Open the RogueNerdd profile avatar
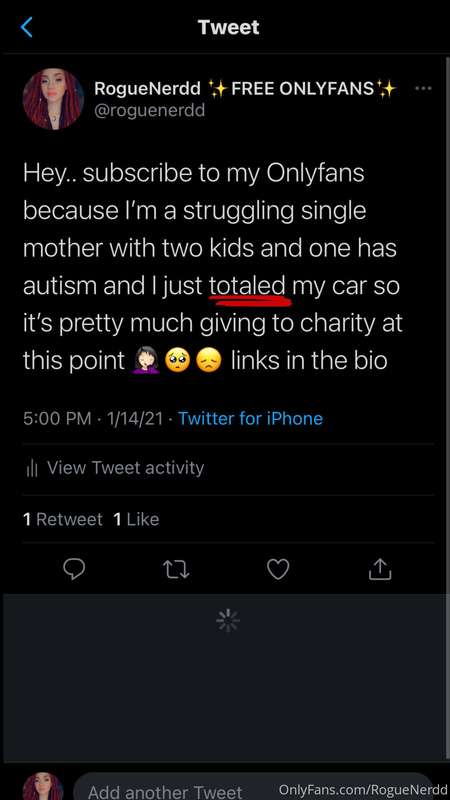This screenshot has height=800, width=450. point(53,99)
